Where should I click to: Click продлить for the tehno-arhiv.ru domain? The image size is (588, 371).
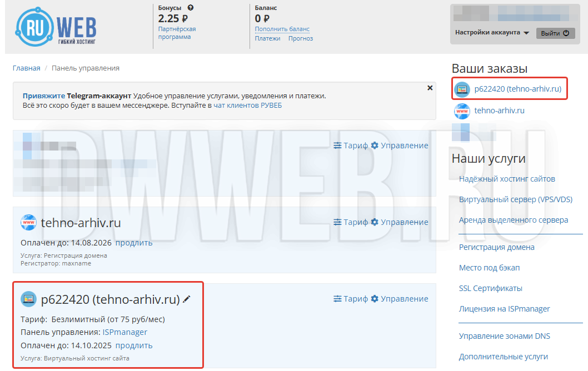[134, 243]
